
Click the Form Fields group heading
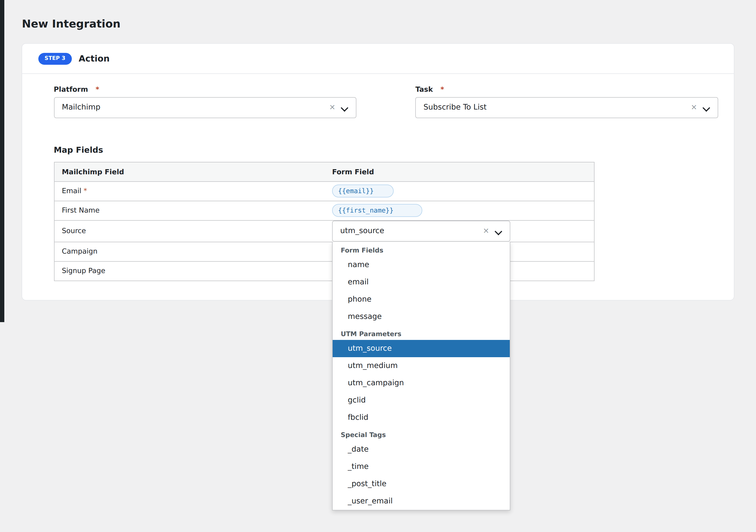(x=362, y=250)
